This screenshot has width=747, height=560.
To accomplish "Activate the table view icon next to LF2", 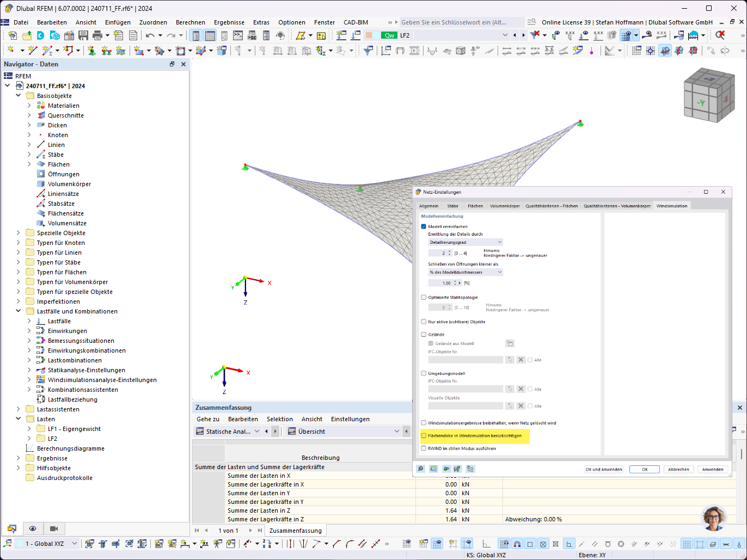I will click(210, 35).
